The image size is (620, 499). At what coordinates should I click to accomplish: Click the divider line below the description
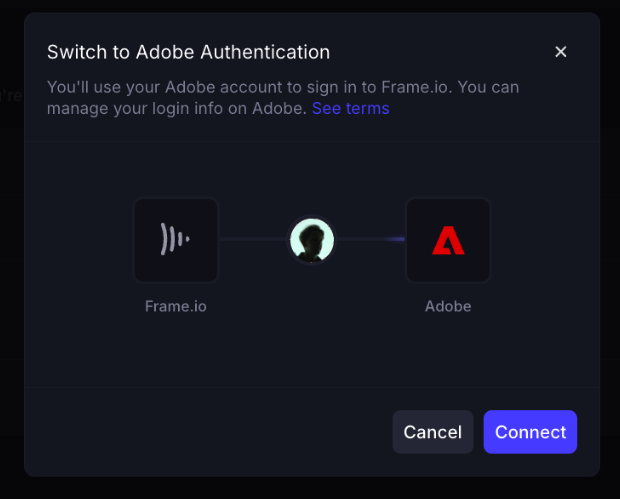pyautogui.click(x=312, y=142)
